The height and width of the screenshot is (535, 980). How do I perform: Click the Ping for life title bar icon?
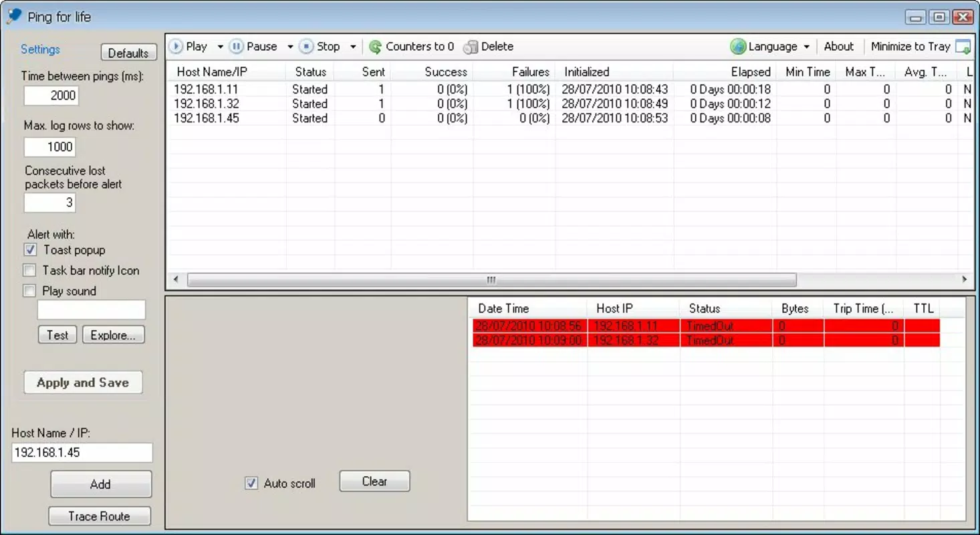[x=13, y=17]
